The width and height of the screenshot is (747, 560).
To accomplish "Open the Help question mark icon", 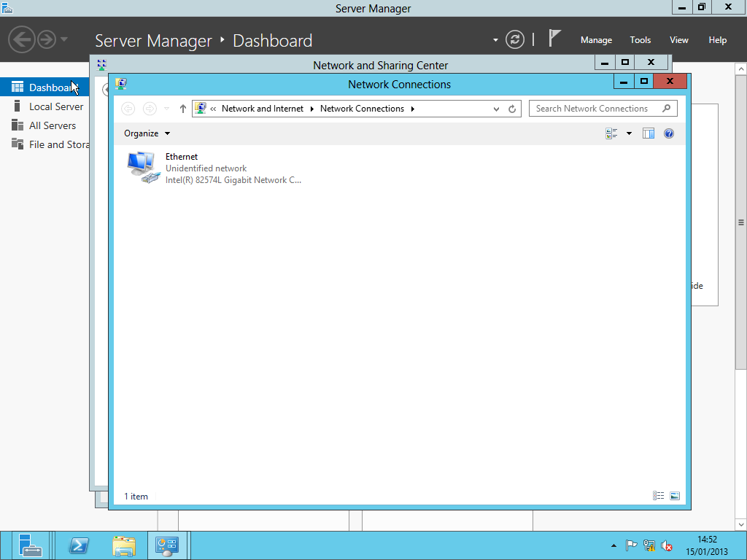I will (669, 133).
